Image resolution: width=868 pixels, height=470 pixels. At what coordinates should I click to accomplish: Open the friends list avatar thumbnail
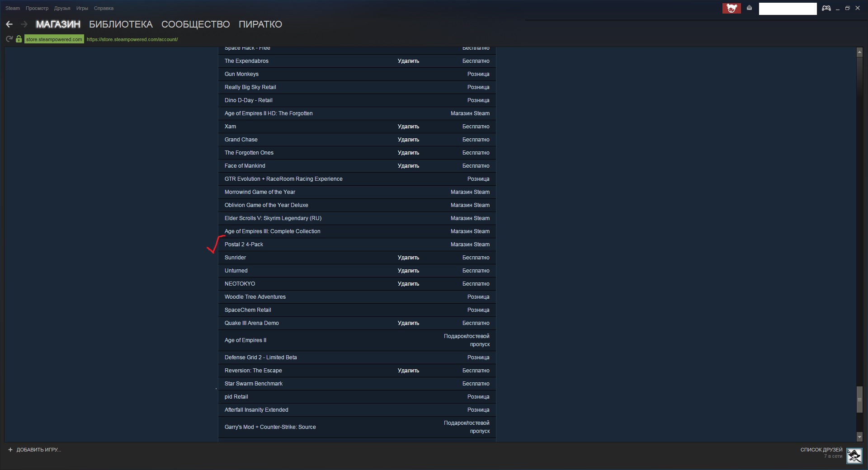(x=854, y=456)
